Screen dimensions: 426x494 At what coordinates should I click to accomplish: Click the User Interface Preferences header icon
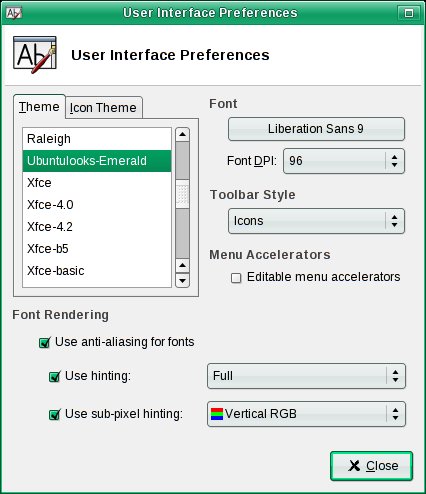click(35, 55)
